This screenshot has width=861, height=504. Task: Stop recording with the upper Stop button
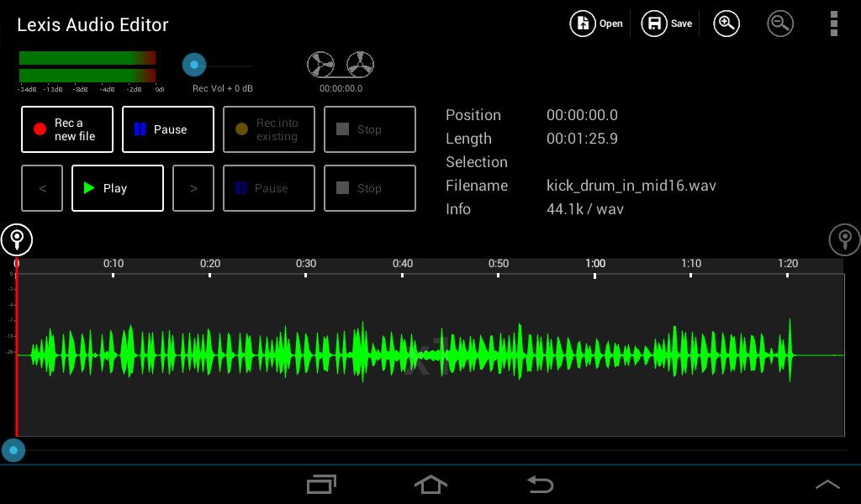click(370, 129)
